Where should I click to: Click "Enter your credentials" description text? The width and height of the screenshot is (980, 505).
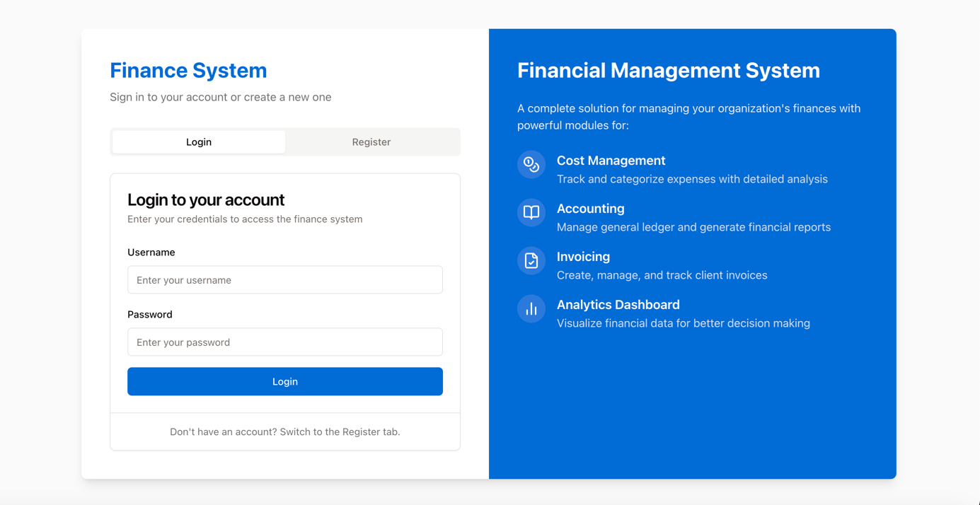tap(245, 219)
